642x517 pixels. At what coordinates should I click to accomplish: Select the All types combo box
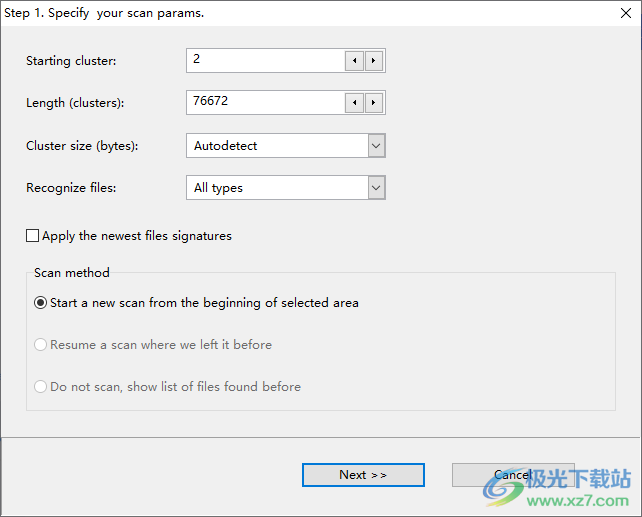point(286,188)
